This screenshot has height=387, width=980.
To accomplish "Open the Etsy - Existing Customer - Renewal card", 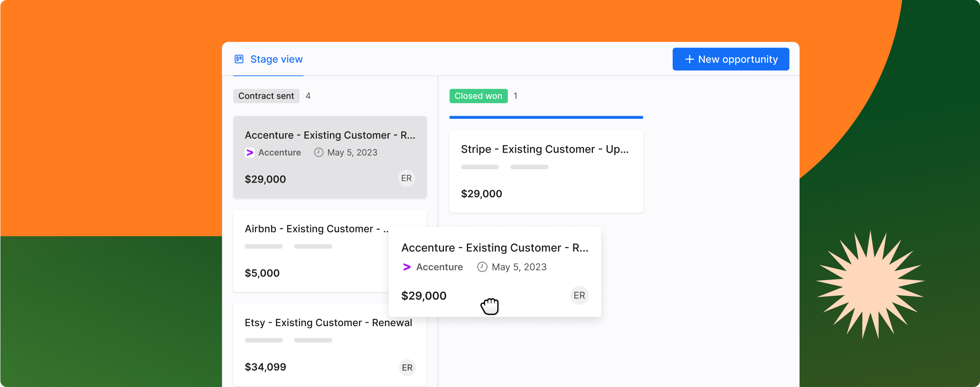I will tap(330, 345).
